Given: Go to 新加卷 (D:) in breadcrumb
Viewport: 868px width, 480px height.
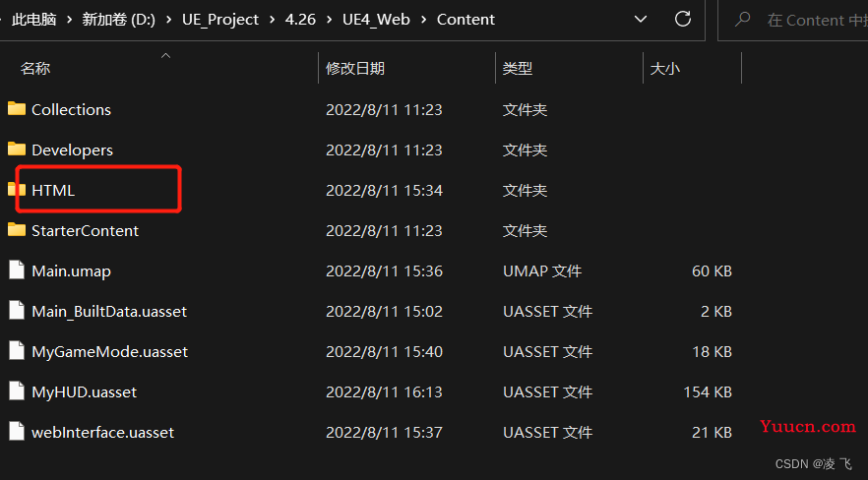Looking at the screenshot, I should tap(118, 20).
